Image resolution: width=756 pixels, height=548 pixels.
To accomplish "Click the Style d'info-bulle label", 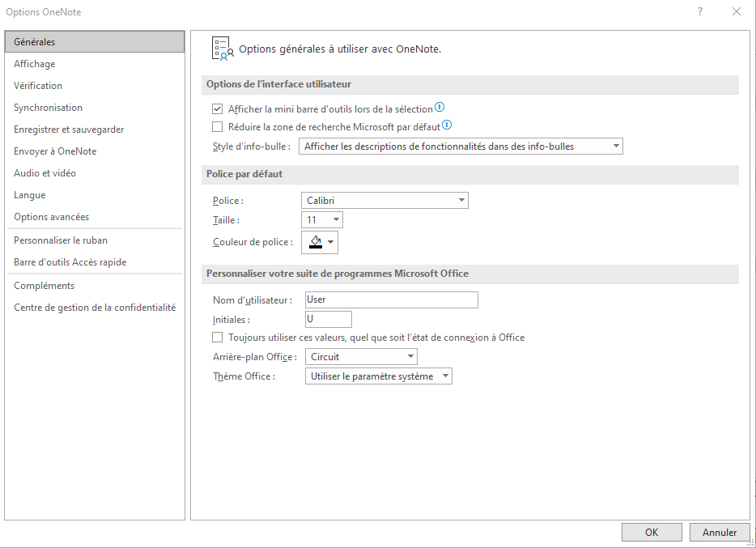I will tap(252, 147).
